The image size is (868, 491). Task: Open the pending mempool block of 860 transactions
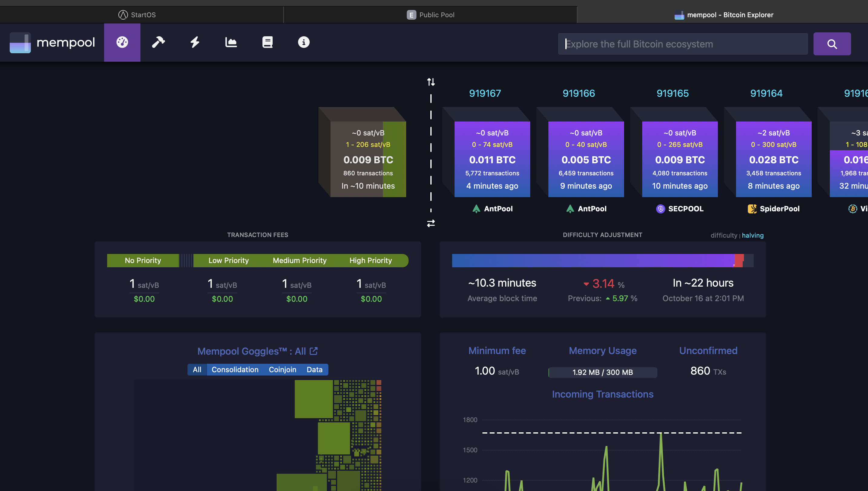click(x=368, y=159)
